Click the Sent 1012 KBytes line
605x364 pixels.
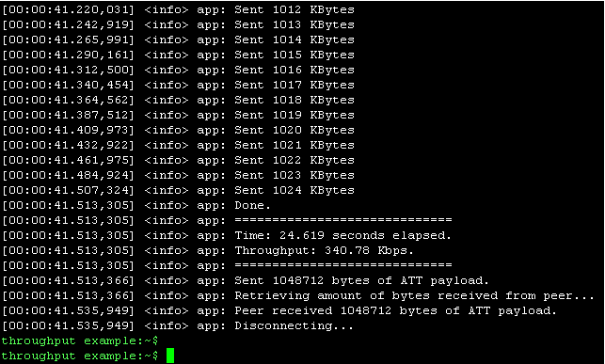pyautogui.click(x=178, y=9)
